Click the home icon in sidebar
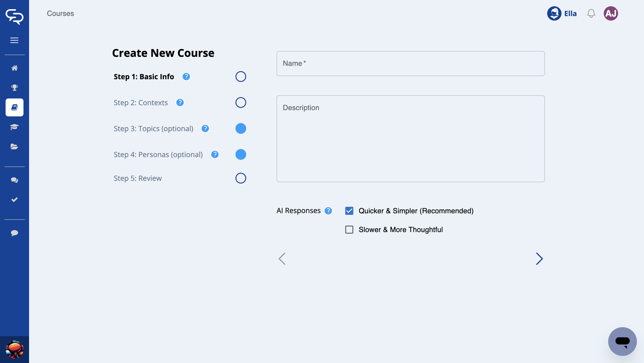The height and width of the screenshot is (363, 644). [x=15, y=68]
